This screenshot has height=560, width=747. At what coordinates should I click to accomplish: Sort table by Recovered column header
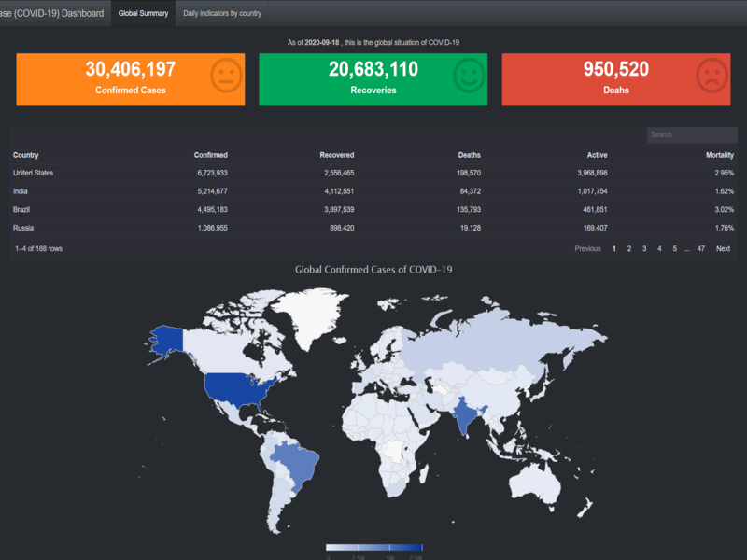click(x=337, y=155)
